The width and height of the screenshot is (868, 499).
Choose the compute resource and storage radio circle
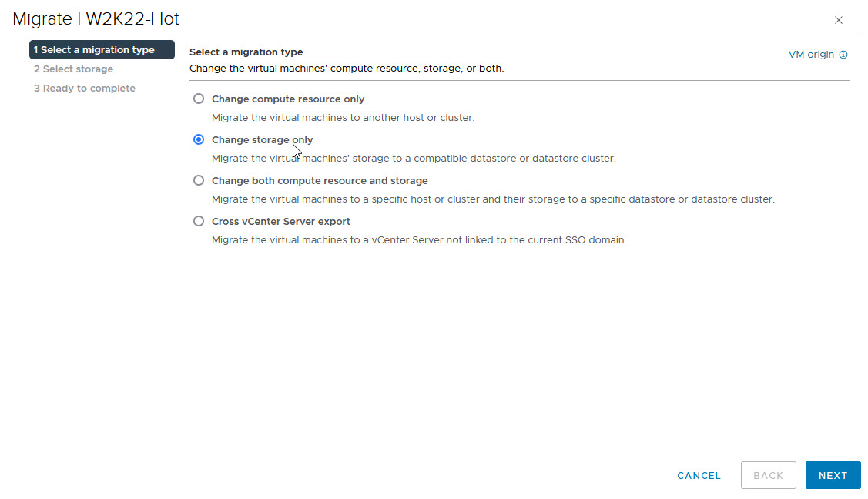coord(199,180)
